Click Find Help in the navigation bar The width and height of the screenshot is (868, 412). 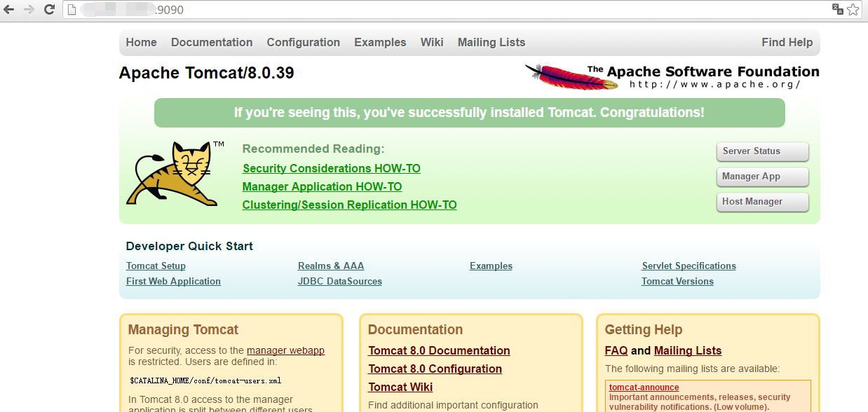(x=787, y=42)
